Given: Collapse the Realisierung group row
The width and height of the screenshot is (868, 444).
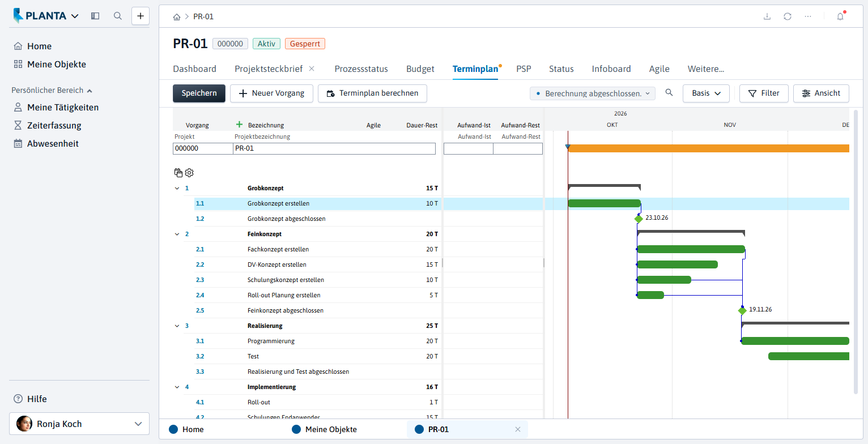Looking at the screenshot, I should pyautogui.click(x=177, y=326).
